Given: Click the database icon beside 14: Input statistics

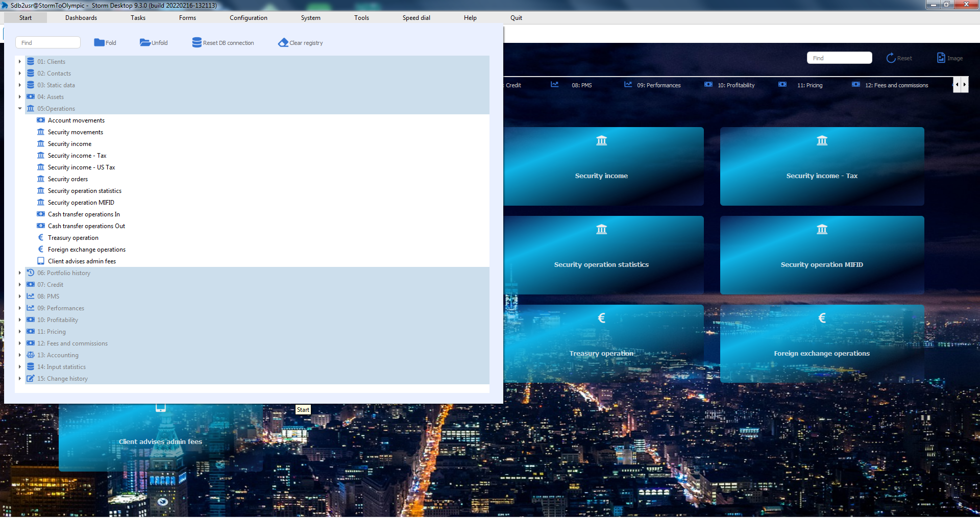Looking at the screenshot, I should 31,366.
